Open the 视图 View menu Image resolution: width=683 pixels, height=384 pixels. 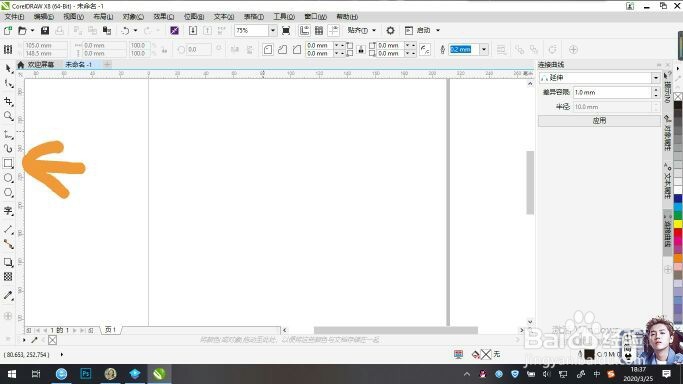(73, 17)
